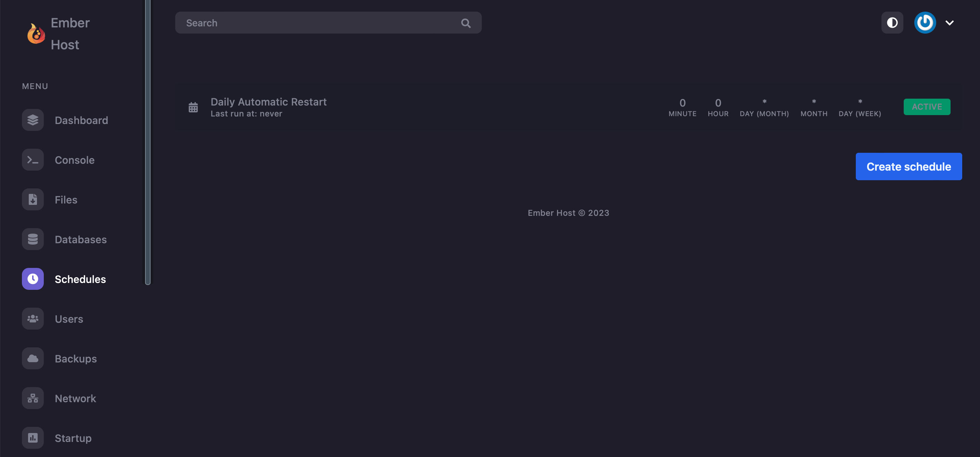
Task: Go to the Network menu item
Action: [x=75, y=398]
